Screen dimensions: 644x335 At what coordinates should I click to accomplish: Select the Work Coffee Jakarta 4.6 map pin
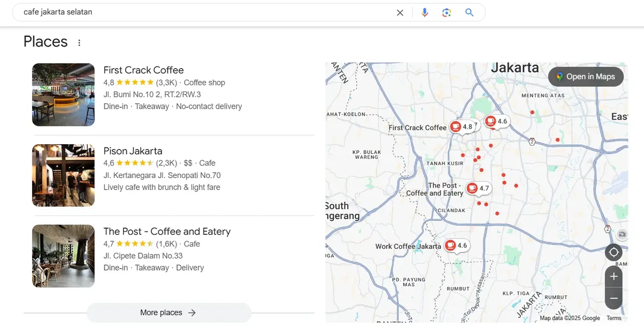coord(456,245)
